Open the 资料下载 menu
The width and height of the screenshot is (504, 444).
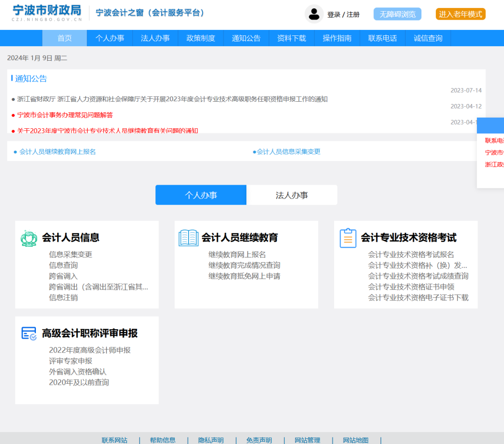coord(292,38)
